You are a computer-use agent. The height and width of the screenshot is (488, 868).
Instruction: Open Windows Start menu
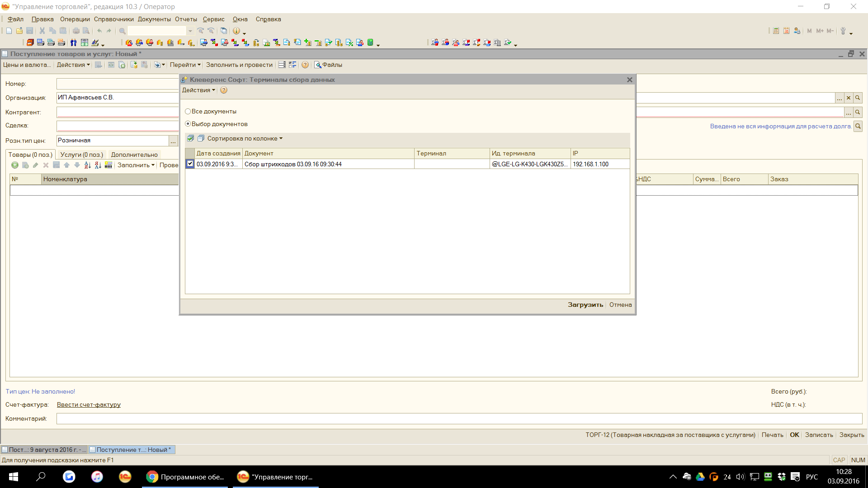tap(14, 477)
